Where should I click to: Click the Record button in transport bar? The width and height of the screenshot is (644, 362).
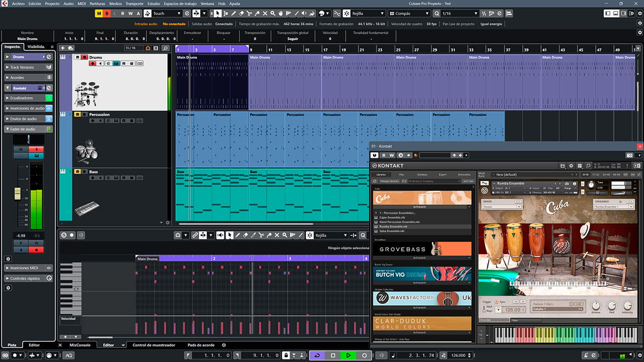[x=364, y=355]
